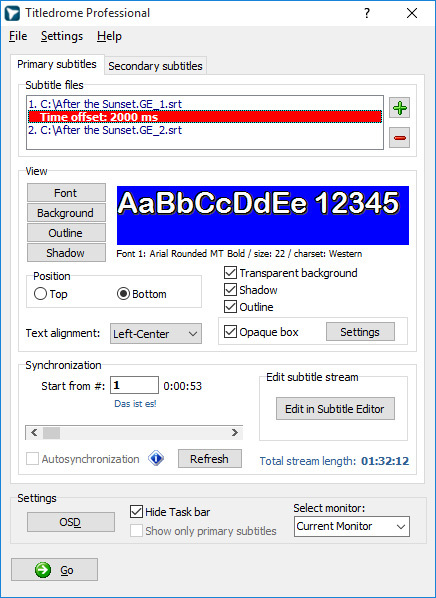Open the File menu

pos(18,36)
